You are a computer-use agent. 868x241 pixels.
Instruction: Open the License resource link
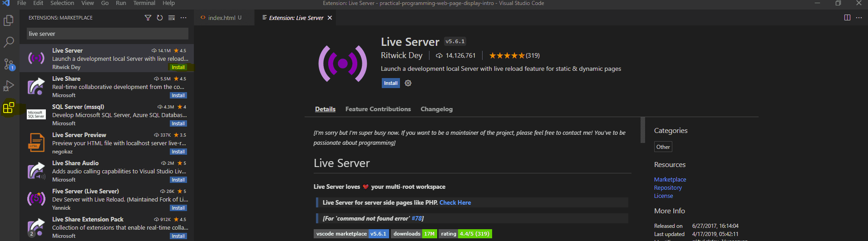click(663, 196)
